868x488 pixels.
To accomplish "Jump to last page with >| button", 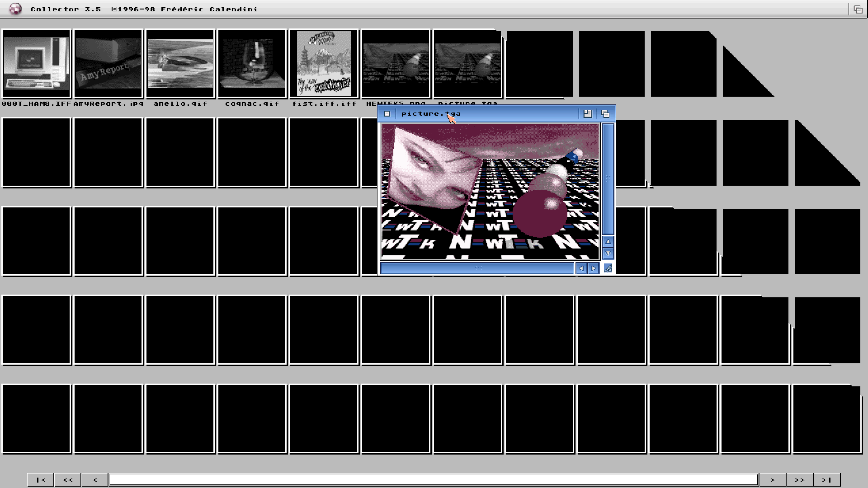I will [827, 479].
